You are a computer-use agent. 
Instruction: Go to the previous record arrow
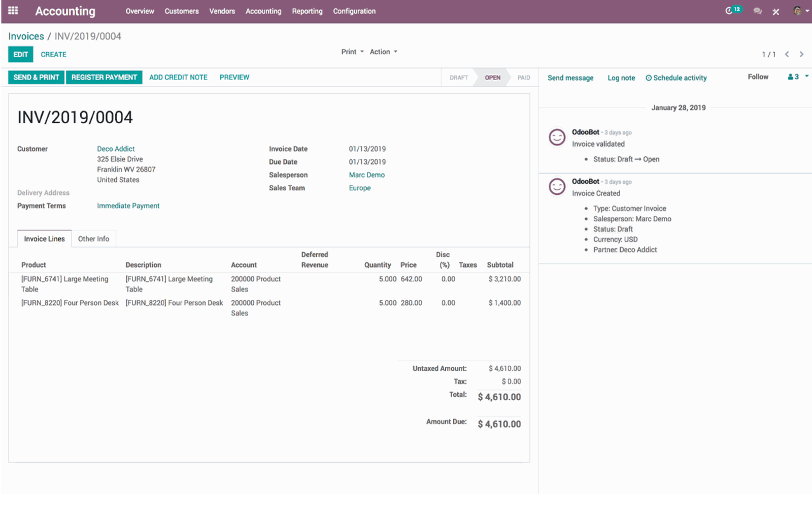pos(787,54)
